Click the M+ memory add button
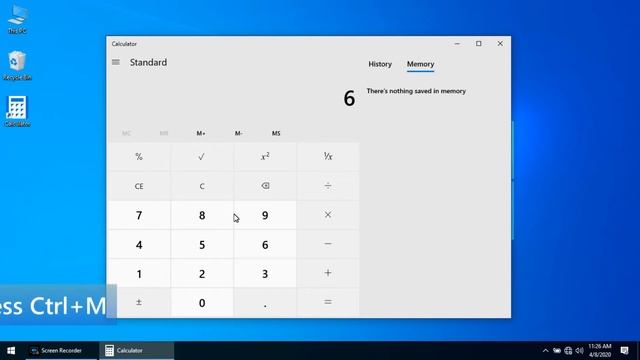Image resolution: width=640 pixels, height=360 pixels. (x=201, y=133)
